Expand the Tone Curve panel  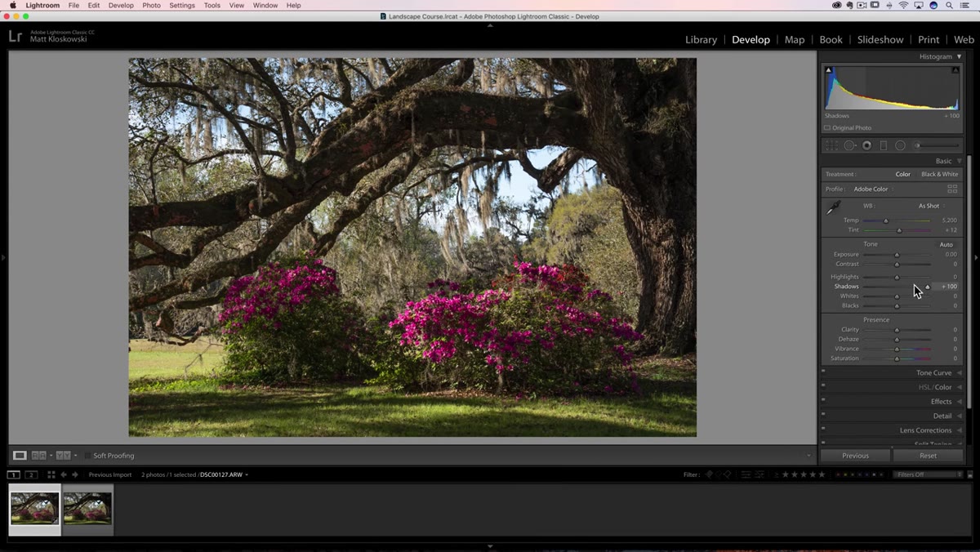(x=959, y=372)
